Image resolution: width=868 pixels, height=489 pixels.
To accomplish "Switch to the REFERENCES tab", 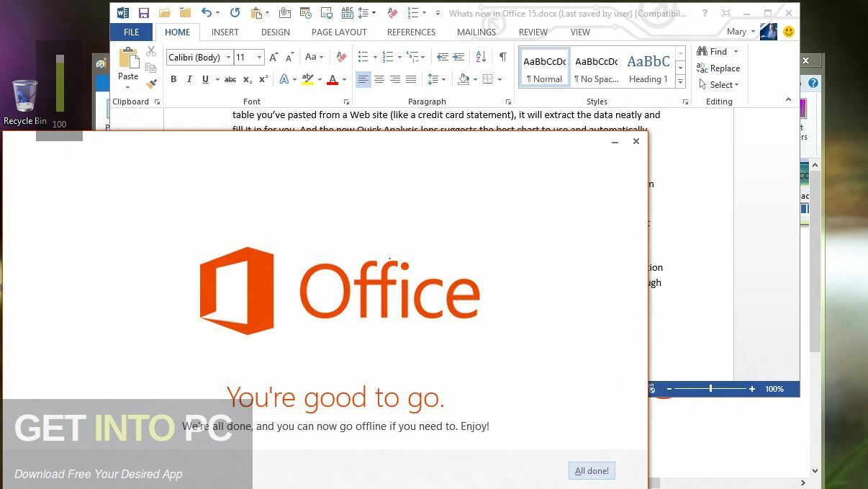I will coord(411,32).
